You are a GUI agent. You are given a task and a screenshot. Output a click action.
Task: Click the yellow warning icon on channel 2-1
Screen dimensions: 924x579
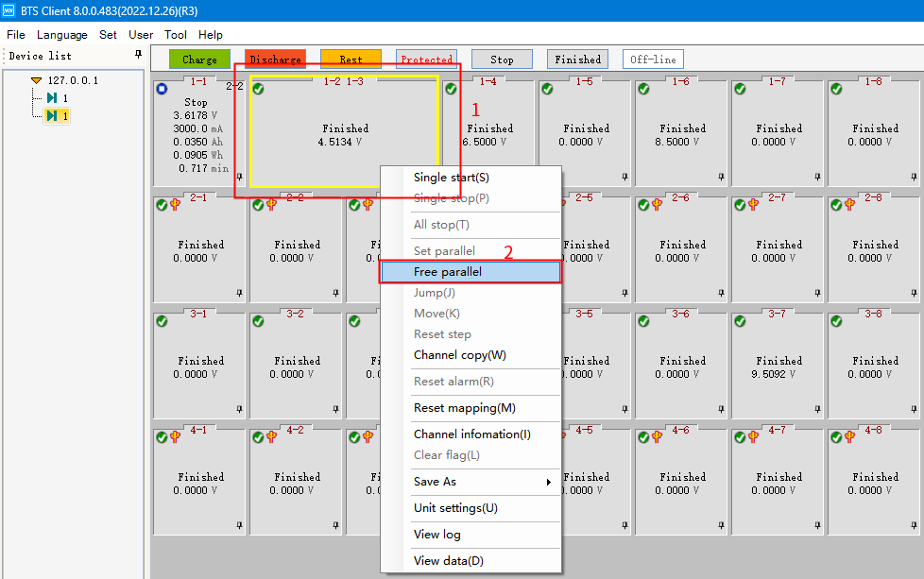(x=175, y=205)
